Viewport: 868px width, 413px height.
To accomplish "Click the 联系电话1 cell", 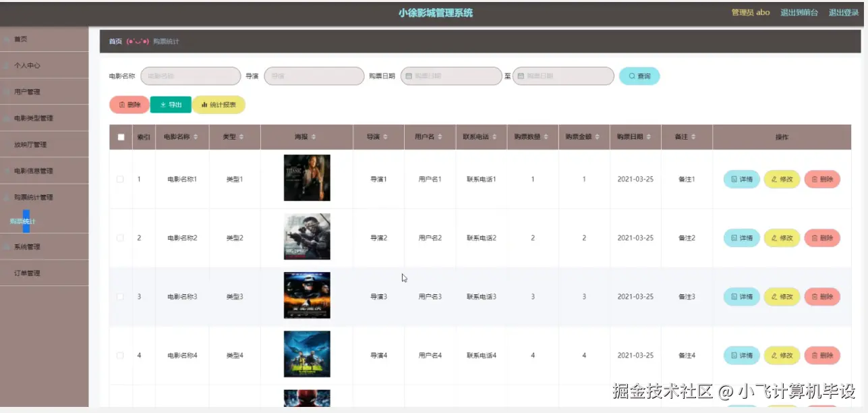I will tap(482, 180).
